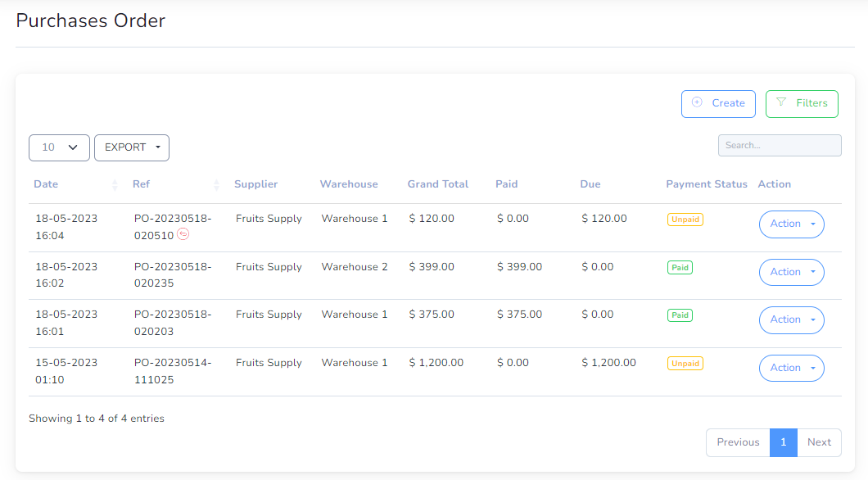Click the Grand Total column header

438,184
